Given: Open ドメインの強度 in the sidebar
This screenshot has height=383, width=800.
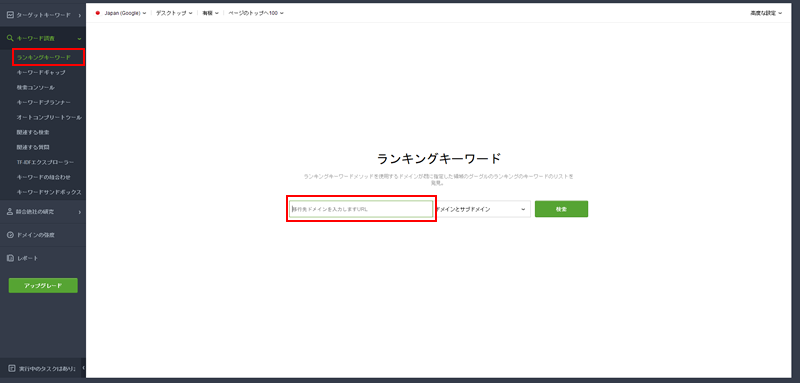Looking at the screenshot, I should pyautogui.click(x=35, y=235).
